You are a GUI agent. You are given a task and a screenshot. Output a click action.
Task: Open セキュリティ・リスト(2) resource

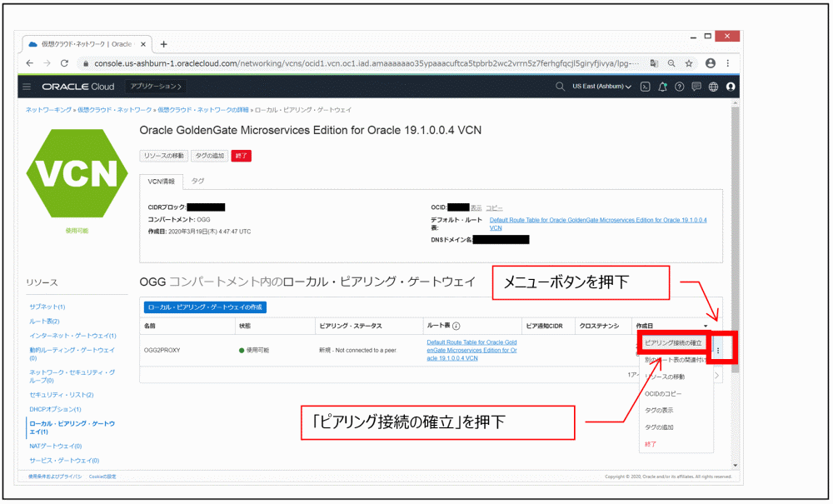click(61, 395)
